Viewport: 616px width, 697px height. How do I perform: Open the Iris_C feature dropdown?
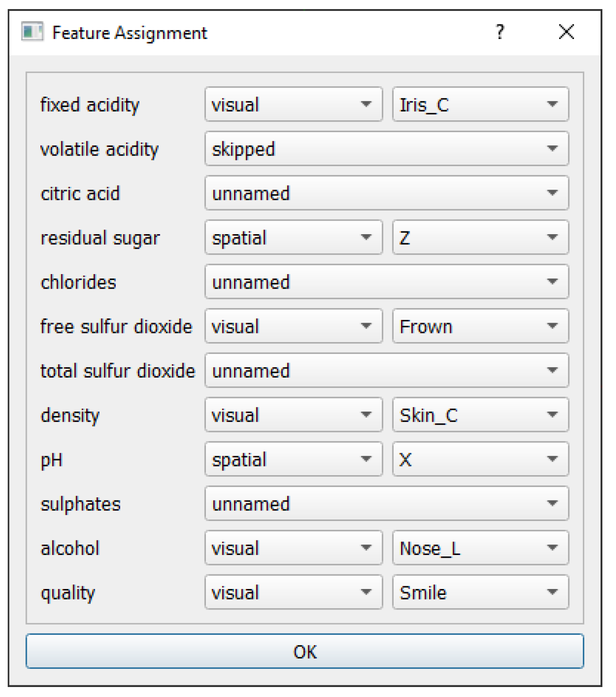(x=480, y=104)
